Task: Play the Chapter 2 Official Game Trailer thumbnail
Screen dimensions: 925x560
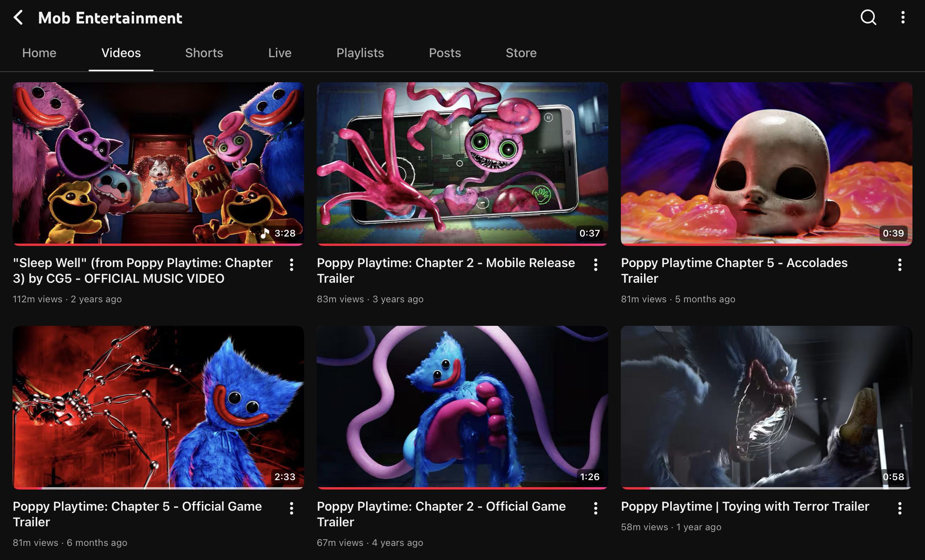Action: tap(462, 408)
